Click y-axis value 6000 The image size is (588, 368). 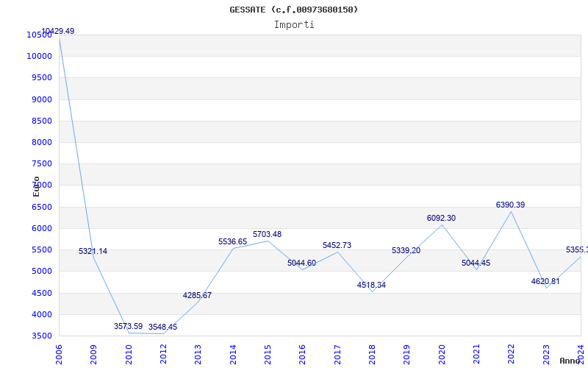[x=42, y=228]
